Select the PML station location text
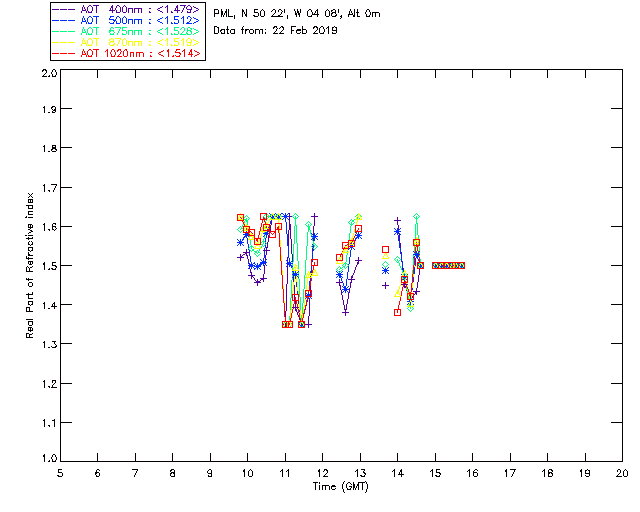This screenshot has height=512, width=640. click(x=297, y=14)
